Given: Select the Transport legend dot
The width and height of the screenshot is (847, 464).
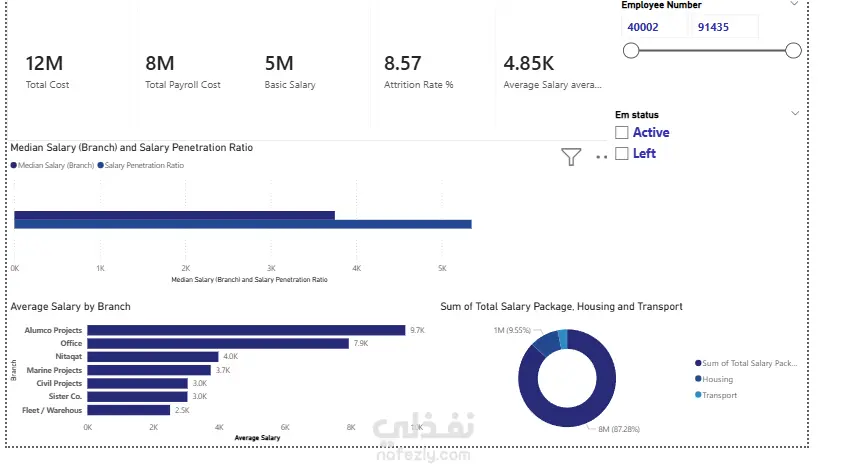Looking at the screenshot, I should 698,395.
